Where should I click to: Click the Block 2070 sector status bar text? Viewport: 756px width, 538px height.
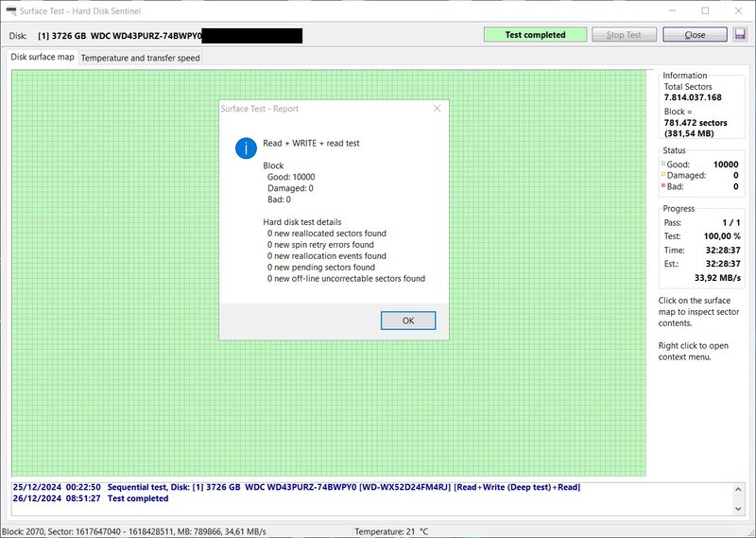(x=134, y=531)
